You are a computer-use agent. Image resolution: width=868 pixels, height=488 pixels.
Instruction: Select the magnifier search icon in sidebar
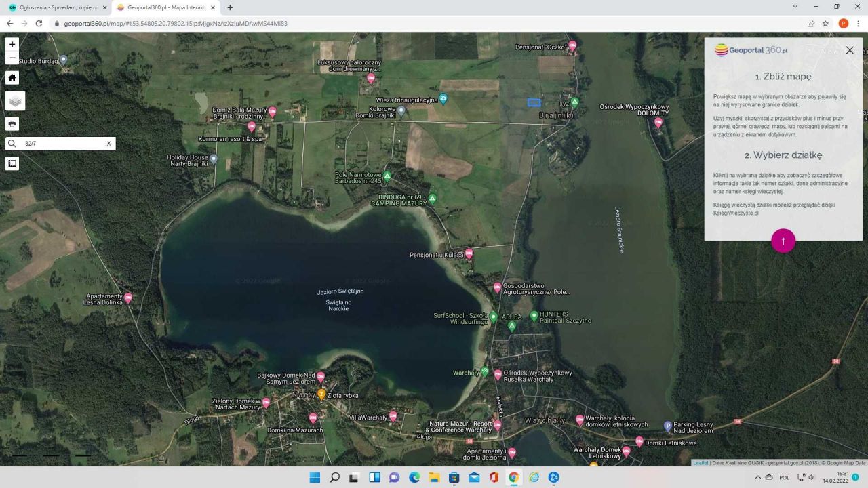point(12,143)
